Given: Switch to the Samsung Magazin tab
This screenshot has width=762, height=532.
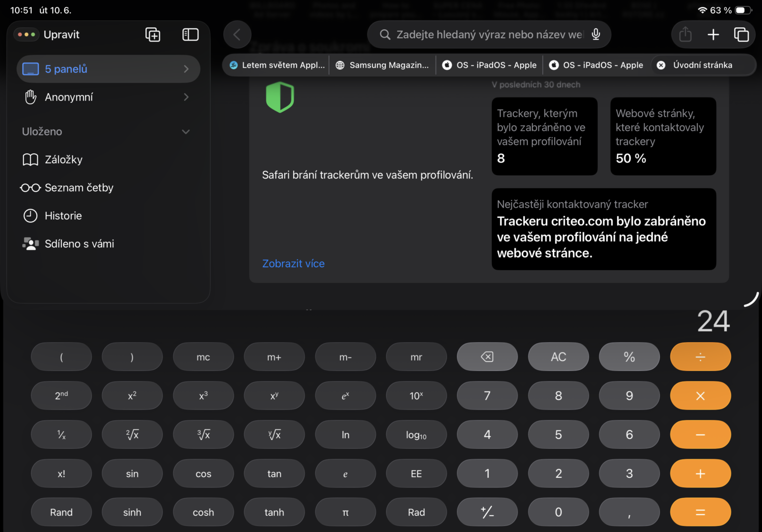Looking at the screenshot, I should click(x=382, y=65).
